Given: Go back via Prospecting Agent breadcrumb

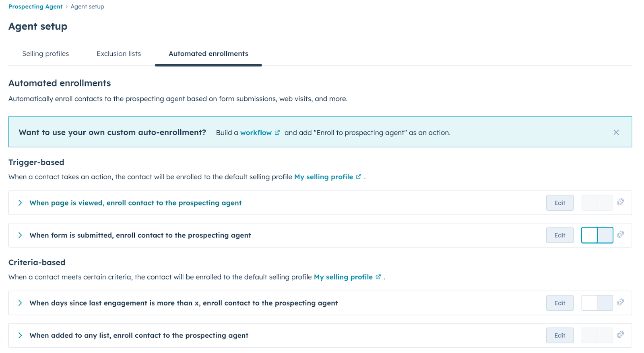Looking at the screenshot, I should click(35, 6).
